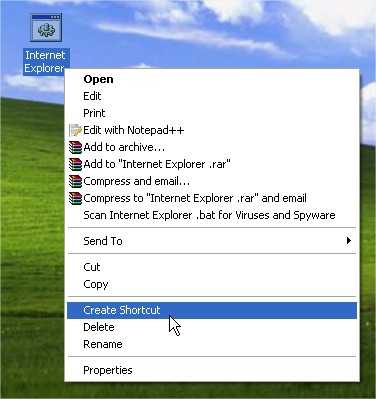Choose Print from the context menu

pos(212,113)
